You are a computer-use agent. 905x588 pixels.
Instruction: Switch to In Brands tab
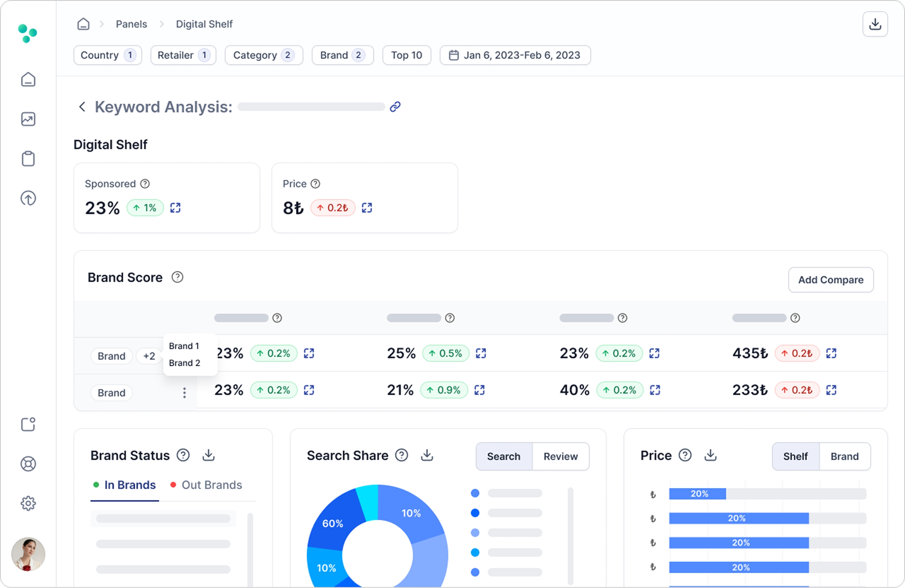coord(125,485)
